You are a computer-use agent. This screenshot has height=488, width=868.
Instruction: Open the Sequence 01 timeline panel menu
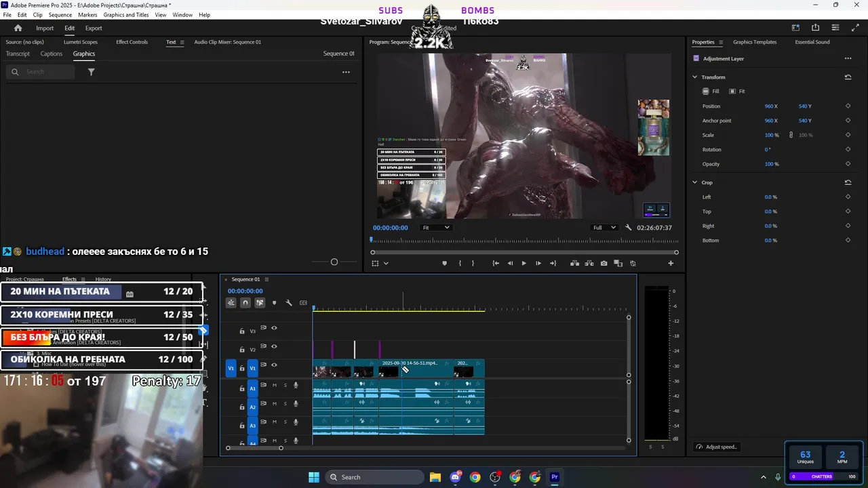(x=267, y=279)
